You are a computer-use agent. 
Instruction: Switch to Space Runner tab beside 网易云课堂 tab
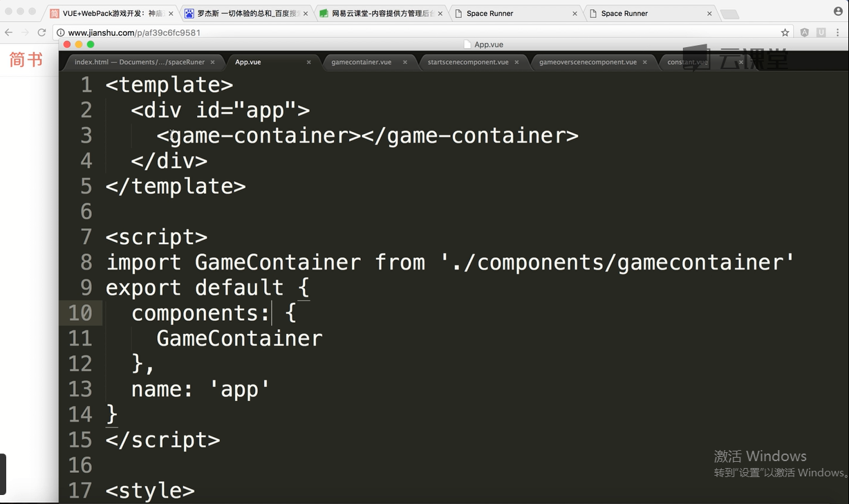click(x=516, y=13)
